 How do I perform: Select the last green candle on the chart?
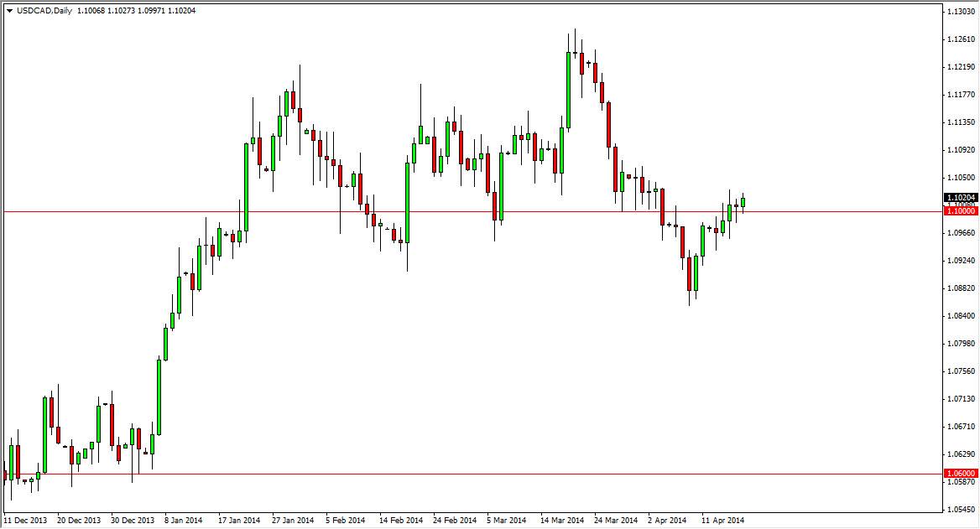click(x=743, y=201)
